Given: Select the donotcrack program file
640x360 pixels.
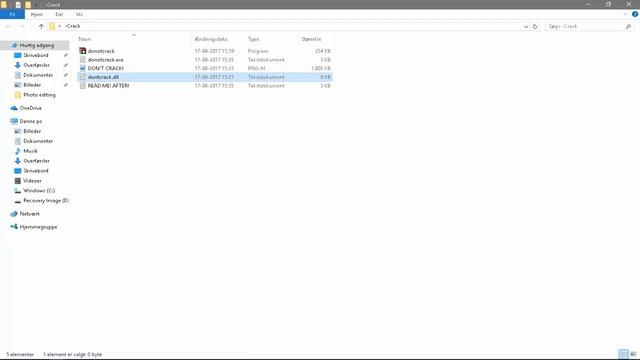Looking at the screenshot, I should [x=205, y=51].
